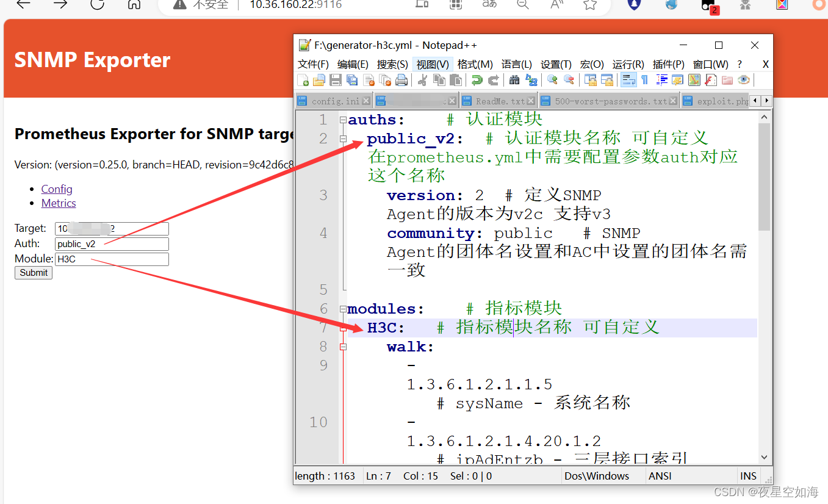Open the 视图(V) menu
Viewport: 828px width, 504px height.
pyautogui.click(x=433, y=64)
